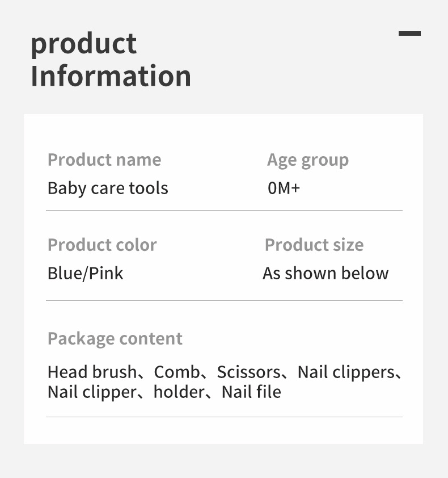Image resolution: width=448 pixels, height=478 pixels.
Task: Collapse section using the minus icon
Action: click(409, 33)
